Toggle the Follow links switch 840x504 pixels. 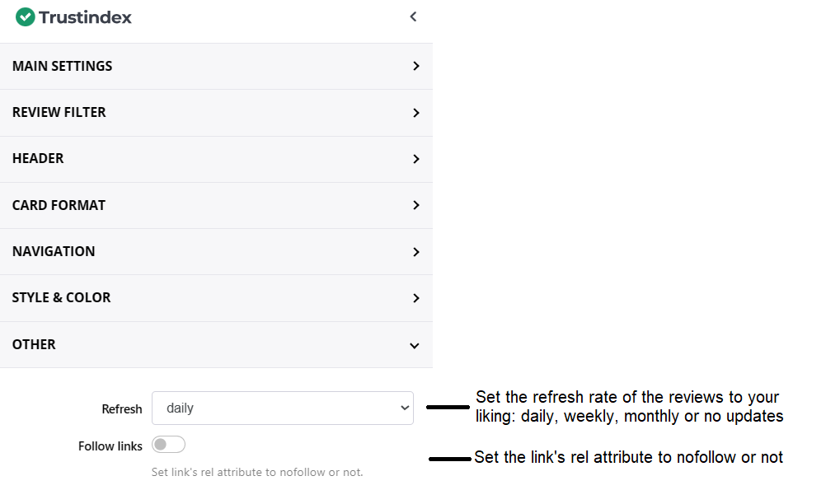click(x=168, y=445)
